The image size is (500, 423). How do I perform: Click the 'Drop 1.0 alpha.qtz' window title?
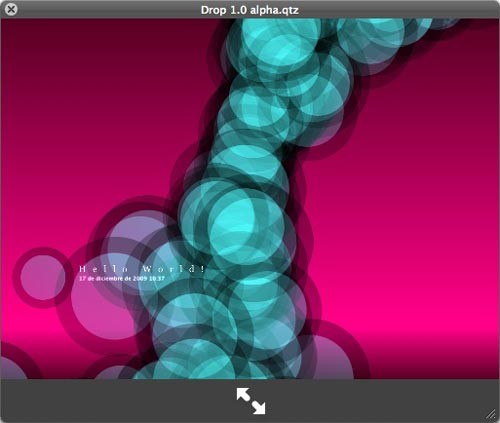click(250, 10)
